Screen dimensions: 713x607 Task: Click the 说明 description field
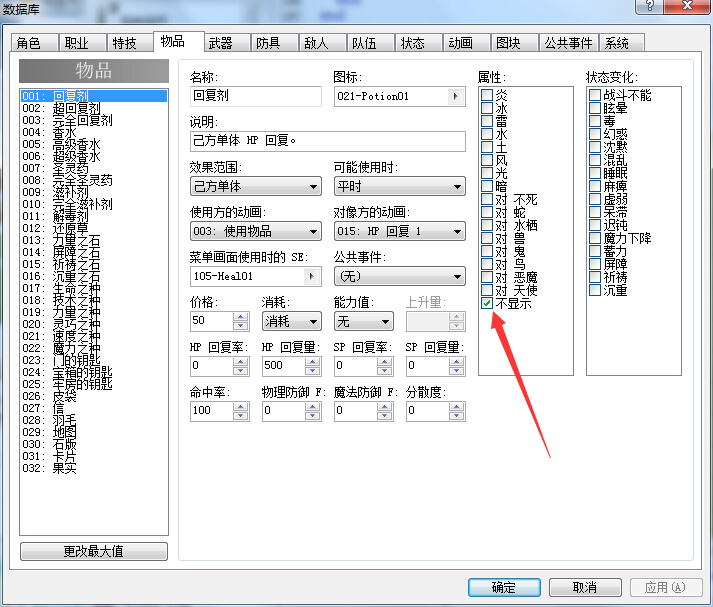tap(327, 141)
